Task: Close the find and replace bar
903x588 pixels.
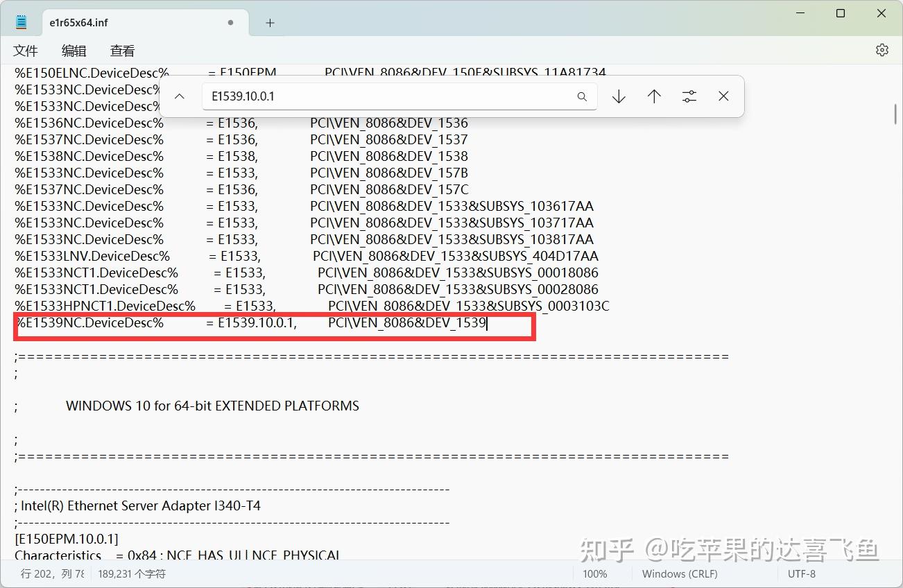Action: [723, 96]
